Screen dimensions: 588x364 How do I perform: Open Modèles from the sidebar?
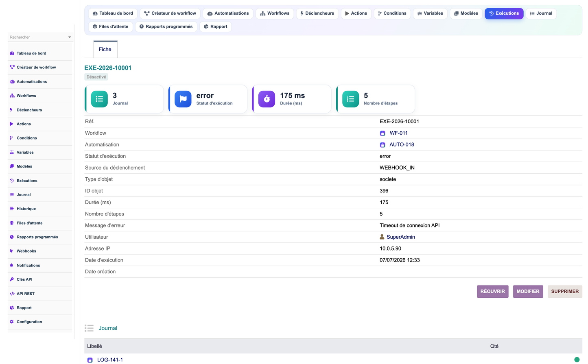(x=24, y=166)
